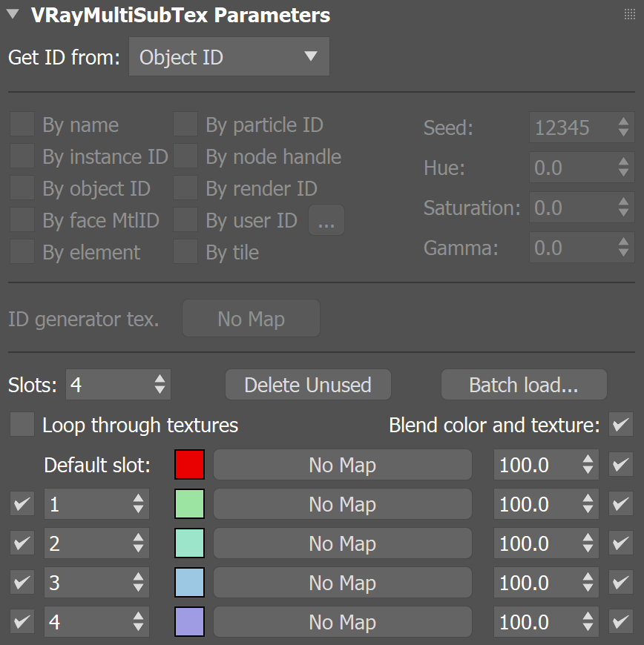Open the Batch load dialog
The height and width of the screenshot is (645, 644).
[x=523, y=385]
